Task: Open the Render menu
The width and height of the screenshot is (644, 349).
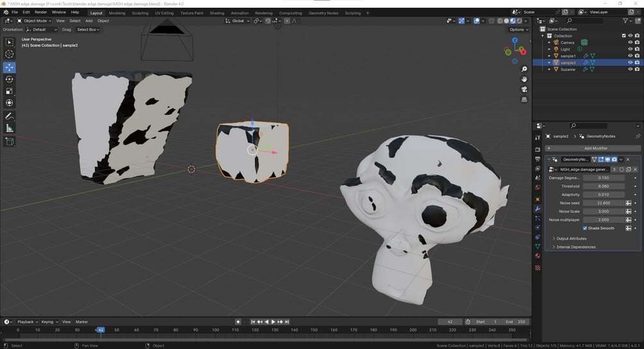Action: (x=40, y=12)
